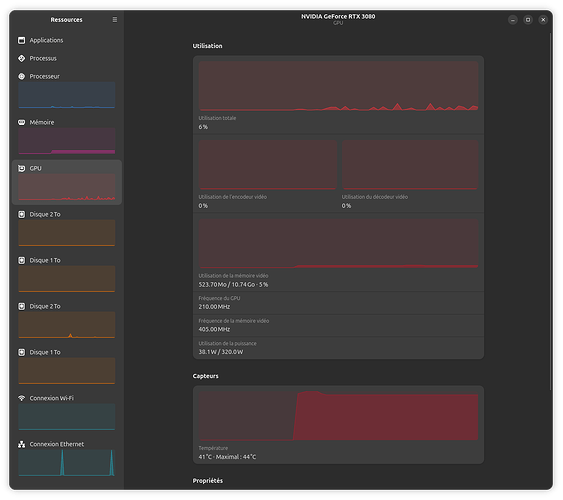Click the "Capteurs" section heading
Viewport: 563px width, 500px height.
[205, 376]
